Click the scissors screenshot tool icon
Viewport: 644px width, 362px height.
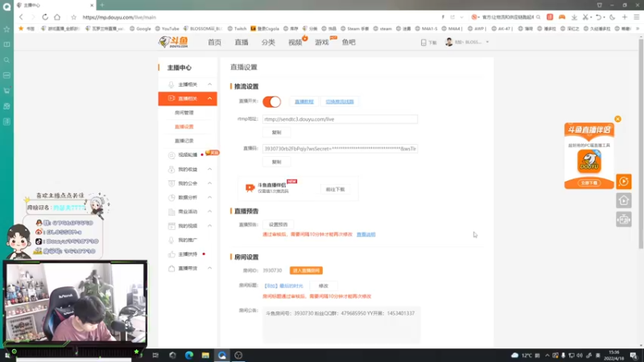coord(586,17)
